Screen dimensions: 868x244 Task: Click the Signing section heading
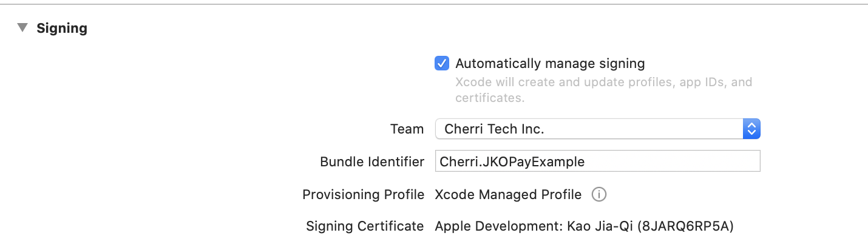tap(62, 29)
